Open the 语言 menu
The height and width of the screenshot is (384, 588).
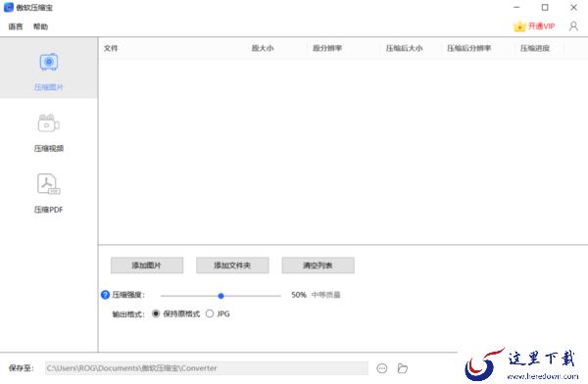(x=16, y=26)
